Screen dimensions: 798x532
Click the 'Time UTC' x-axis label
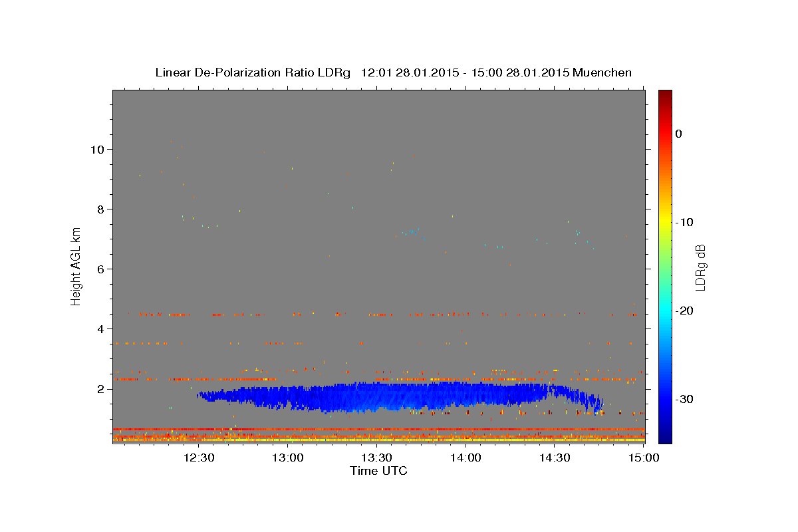[378, 471]
